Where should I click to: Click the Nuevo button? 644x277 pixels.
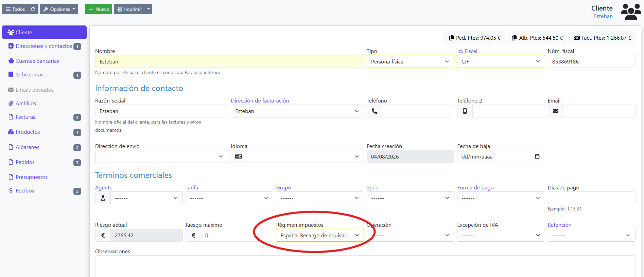(x=99, y=9)
